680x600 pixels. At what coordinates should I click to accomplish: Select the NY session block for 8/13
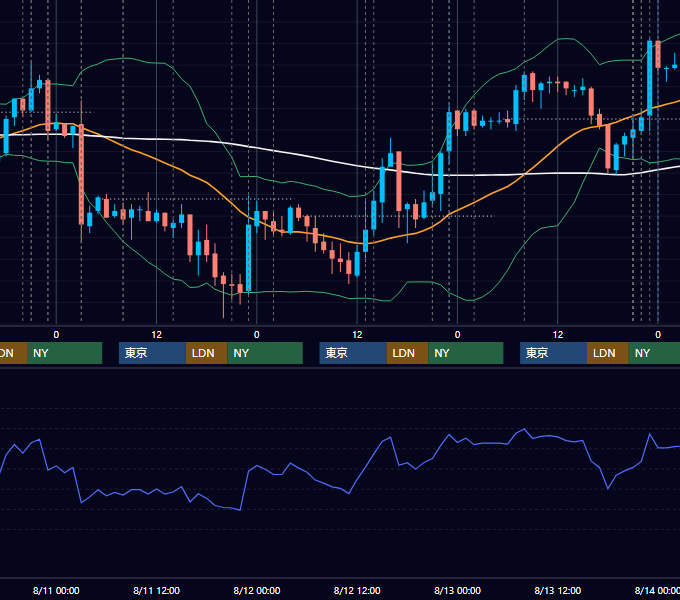(654, 353)
